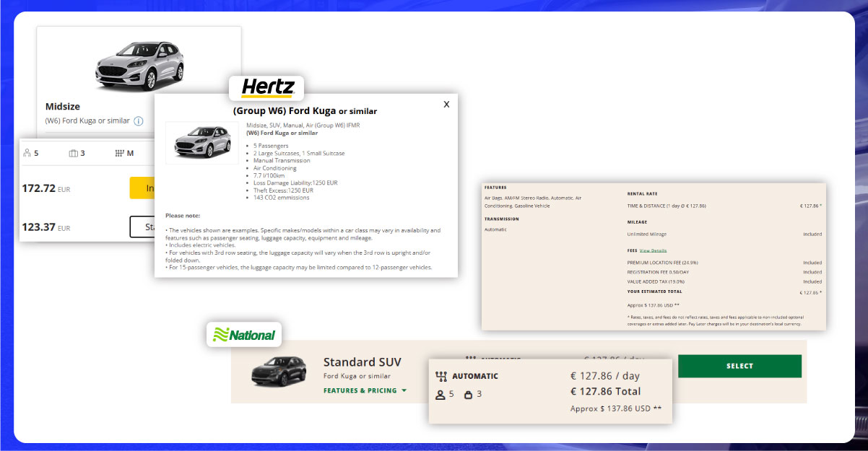
Task: Click the '143 CO2 emmissions' bullet
Action: pyautogui.click(x=282, y=197)
